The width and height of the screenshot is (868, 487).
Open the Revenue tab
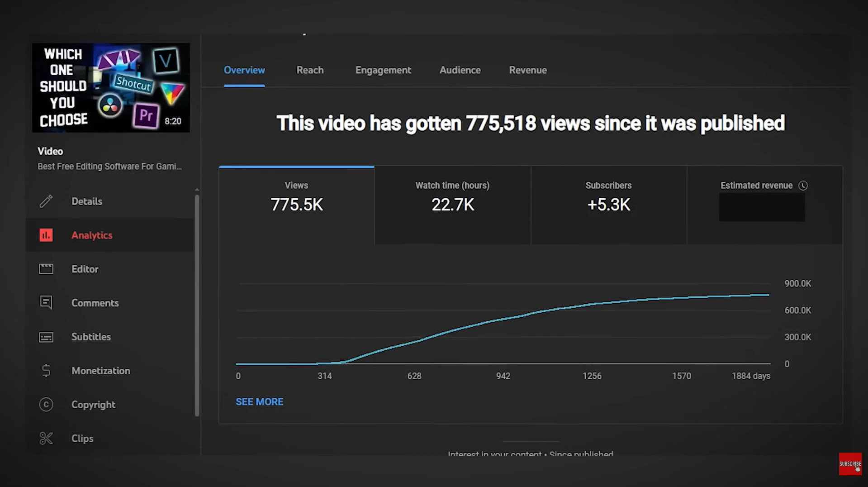click(528, 70)
